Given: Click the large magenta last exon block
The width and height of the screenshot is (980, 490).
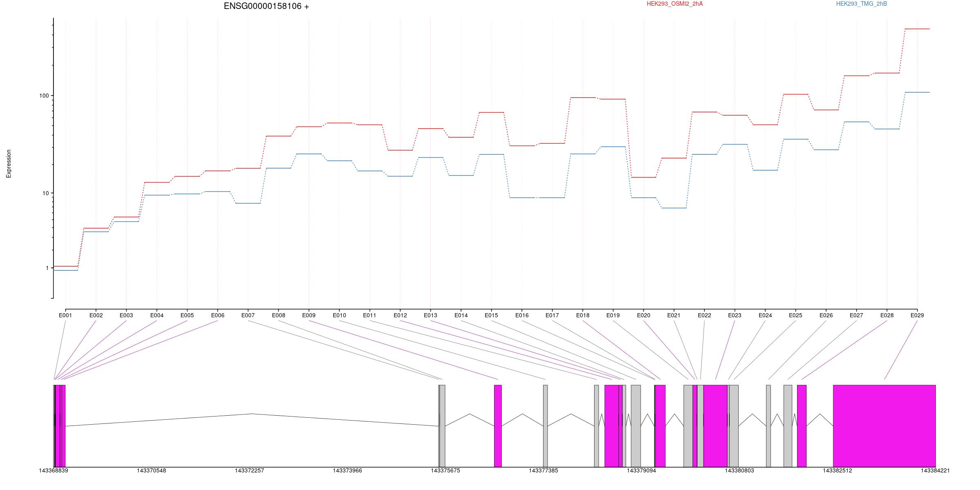Looking at the screenshot, I should (x=884, y=426).
